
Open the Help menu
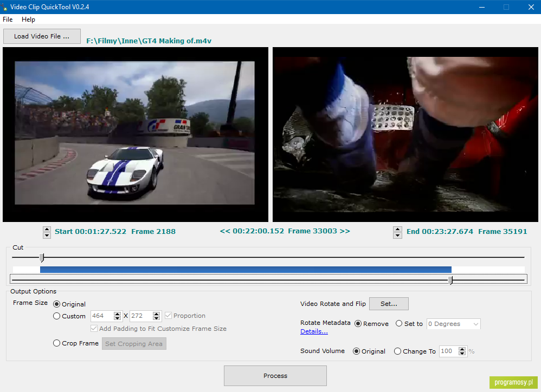click(x=28, y=19)
